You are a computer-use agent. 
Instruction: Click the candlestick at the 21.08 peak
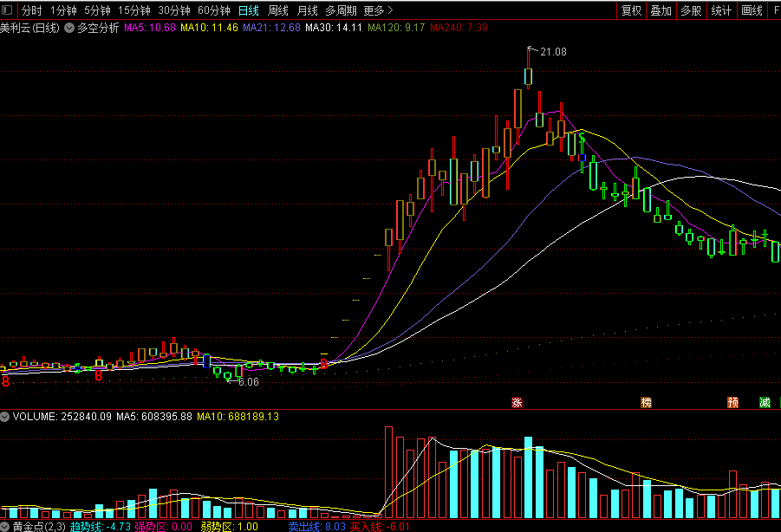pyautogui.click(x=529, y=76)
